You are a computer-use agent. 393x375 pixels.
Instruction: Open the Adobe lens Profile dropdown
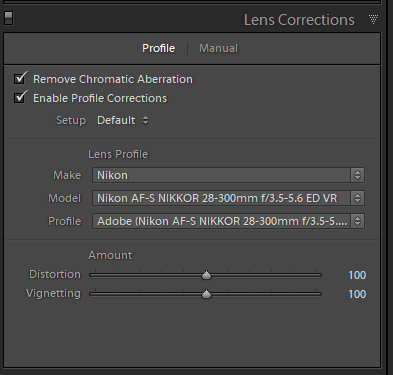[x=228, y=221]
